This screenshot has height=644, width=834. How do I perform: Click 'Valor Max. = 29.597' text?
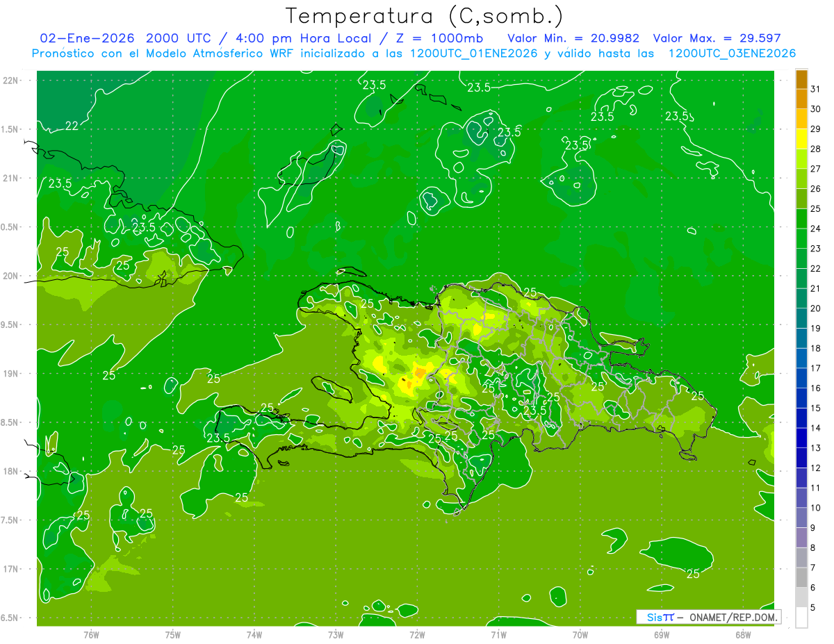(x=718, y=38)
